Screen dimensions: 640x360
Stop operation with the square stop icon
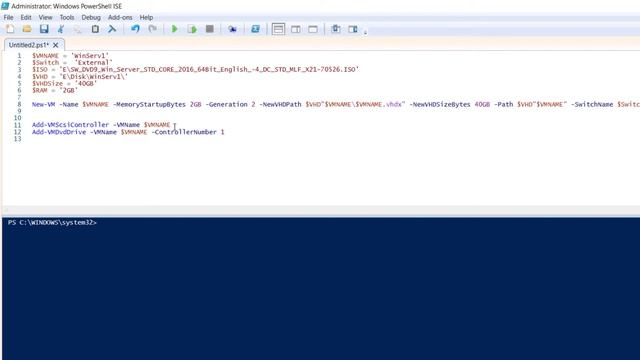point(209,29)
